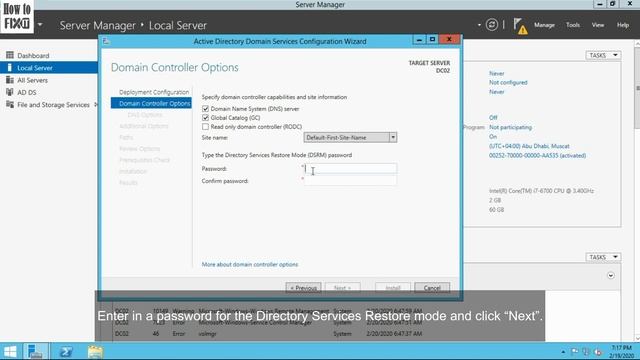Click the network tray icon

[586, 351]
